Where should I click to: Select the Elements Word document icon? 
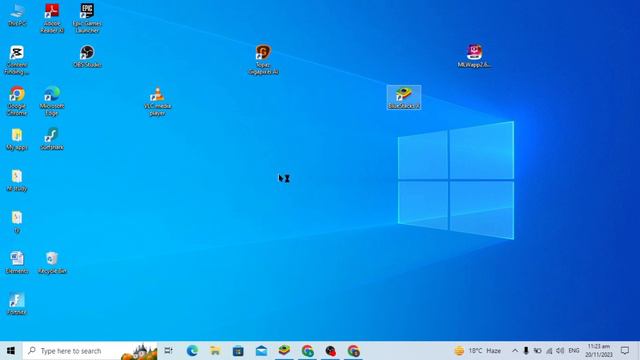pyautogui.click(x=17, y=262)
